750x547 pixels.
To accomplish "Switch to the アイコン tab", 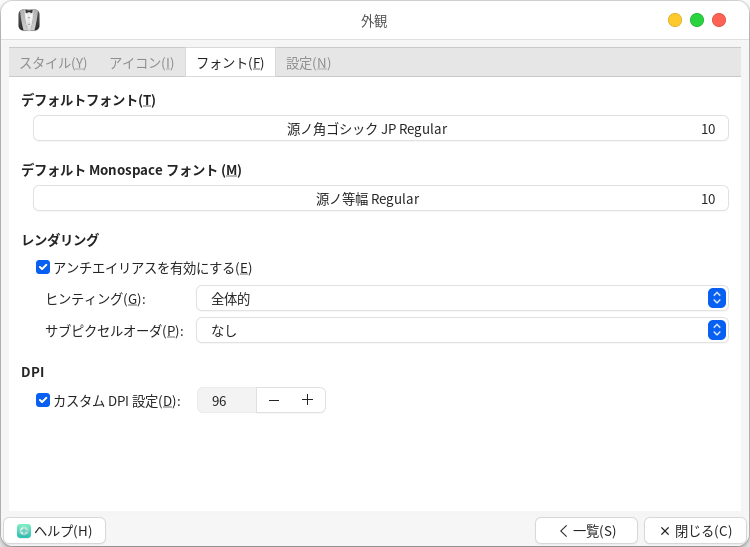I will (x=141, y=63).
